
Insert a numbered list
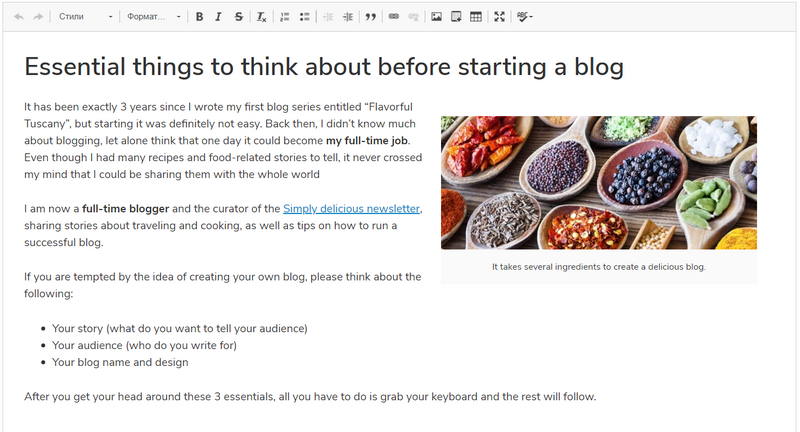click(x=285, y=17)
